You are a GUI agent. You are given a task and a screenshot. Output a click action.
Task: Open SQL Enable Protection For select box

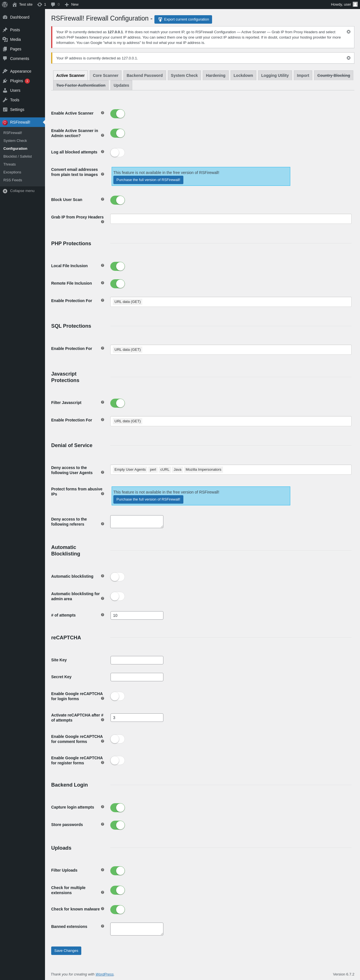point(231,350)
